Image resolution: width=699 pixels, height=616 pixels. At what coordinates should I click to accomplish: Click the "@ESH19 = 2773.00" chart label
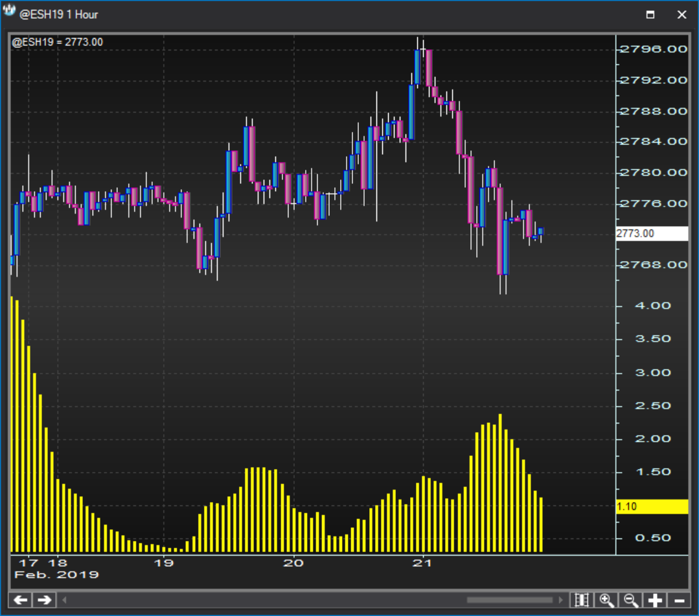(x=58, y=42)
